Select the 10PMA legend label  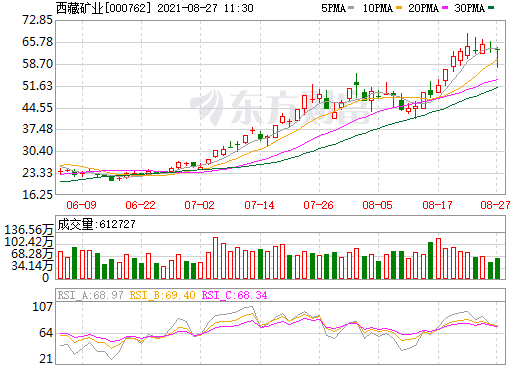[378, 8]
